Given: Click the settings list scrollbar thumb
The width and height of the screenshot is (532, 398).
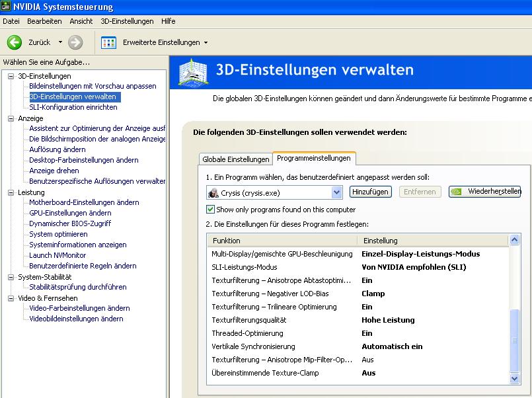Looking at the screenshot, I should (514, 340).
